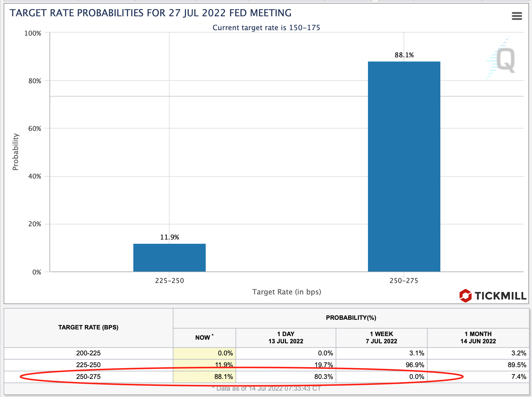Select the 11.9% data label above the bar
This screenshot has height=397, width=532.
tap(169, 237)
